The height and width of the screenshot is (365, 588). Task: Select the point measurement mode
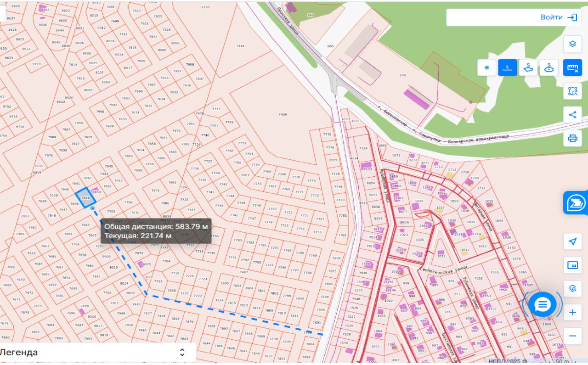(486, 67)
